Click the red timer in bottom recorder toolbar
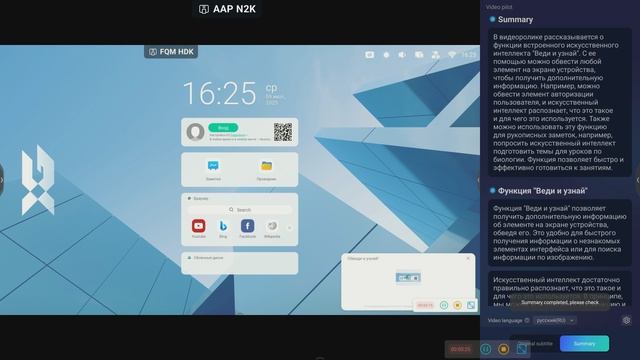The height and width of the screenshot is (360, 640). [x=461, y=349]
